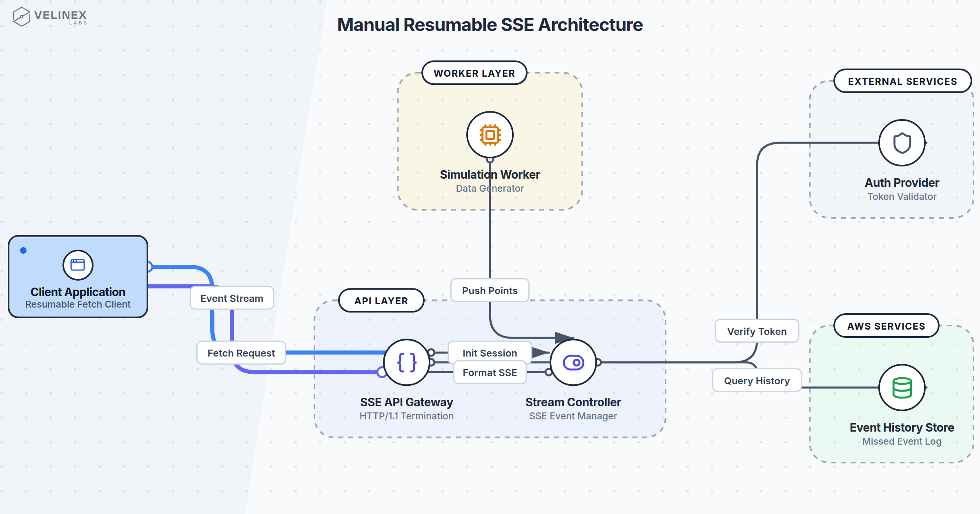980x514 pixels.
Task: Click the Client Application node title
Action: [x=78, y=292]
